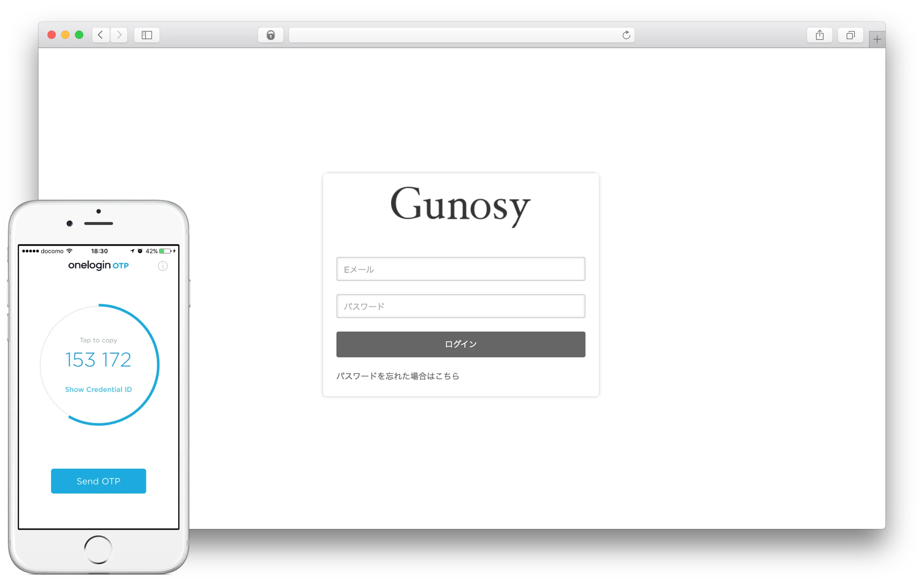Click the green fullscreen window button
This screenshot has height=584, width=924.
point(79,35)
